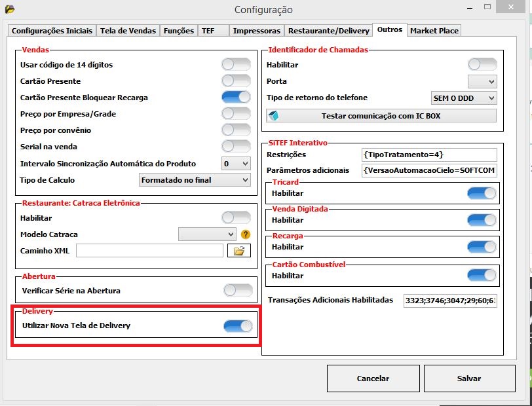Open the Porta dropdown

[x=482, y=81]
